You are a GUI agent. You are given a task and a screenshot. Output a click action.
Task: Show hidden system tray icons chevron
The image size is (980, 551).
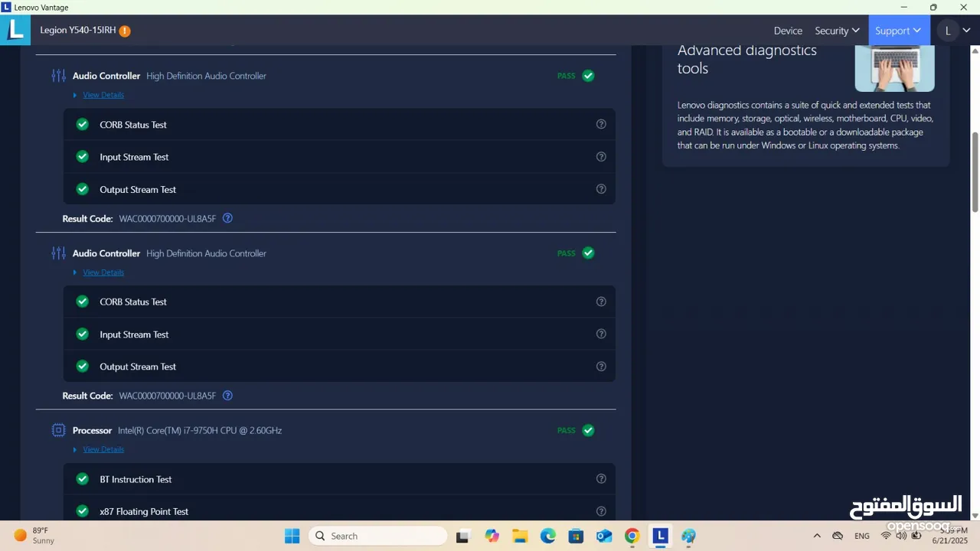pos(817,536)
